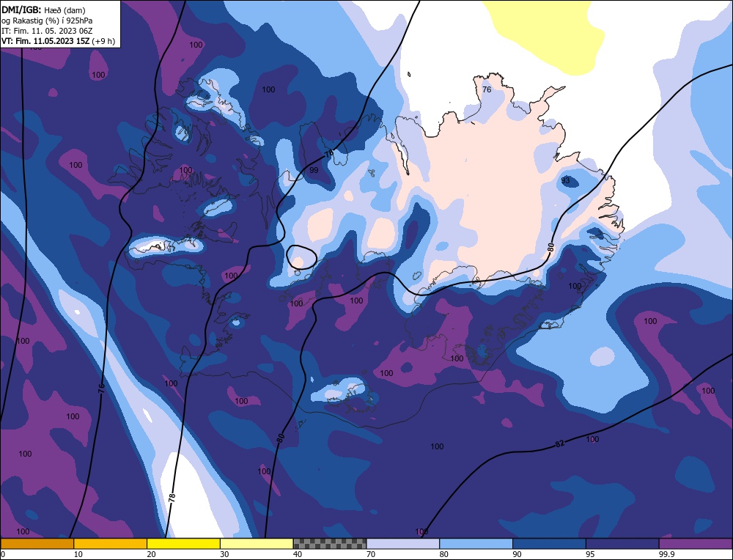Screen dimensions: 733x560
Task: Select the purple 99.9+ legend swatch
Action: pyautogui.click(x=696, y=544)
